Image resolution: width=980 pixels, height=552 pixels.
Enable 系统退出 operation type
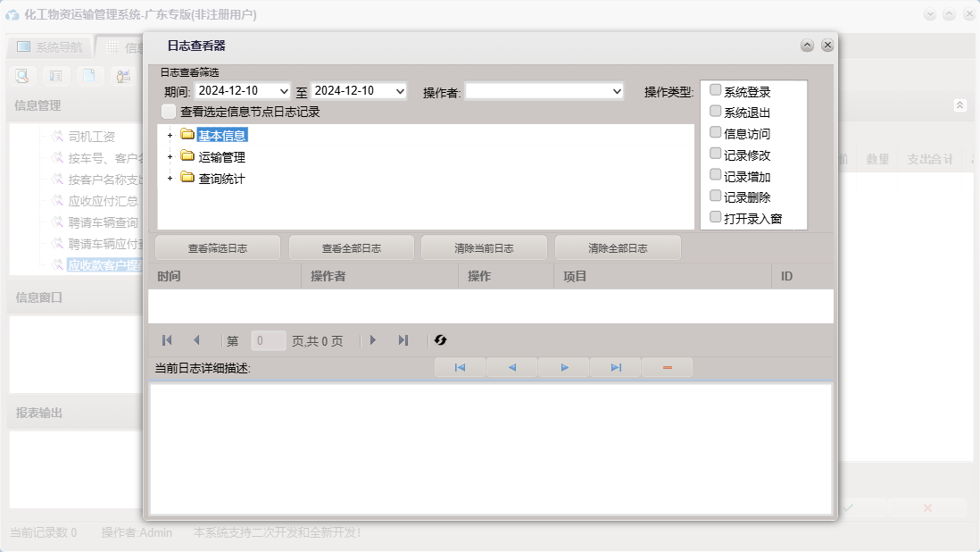pos(716,112)
